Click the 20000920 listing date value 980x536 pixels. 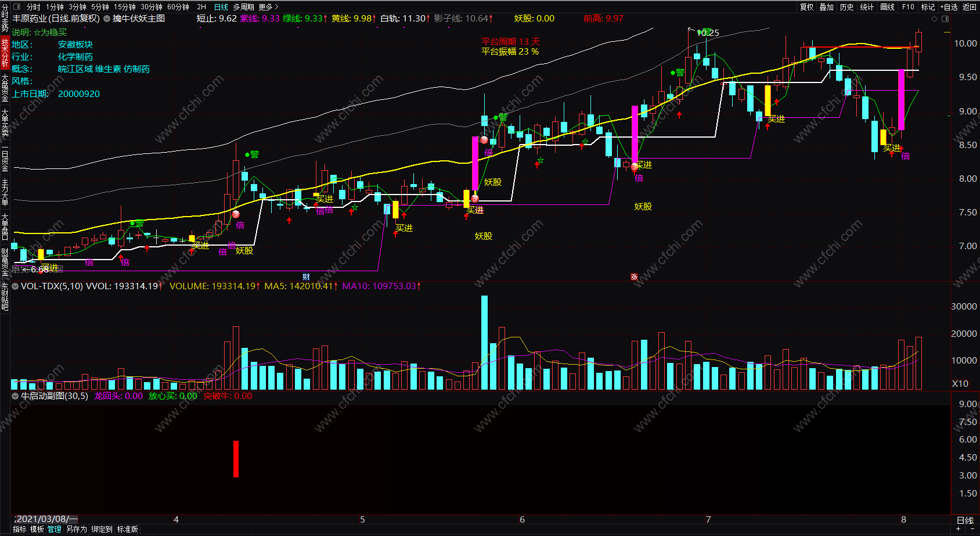(x=79, y=93)
